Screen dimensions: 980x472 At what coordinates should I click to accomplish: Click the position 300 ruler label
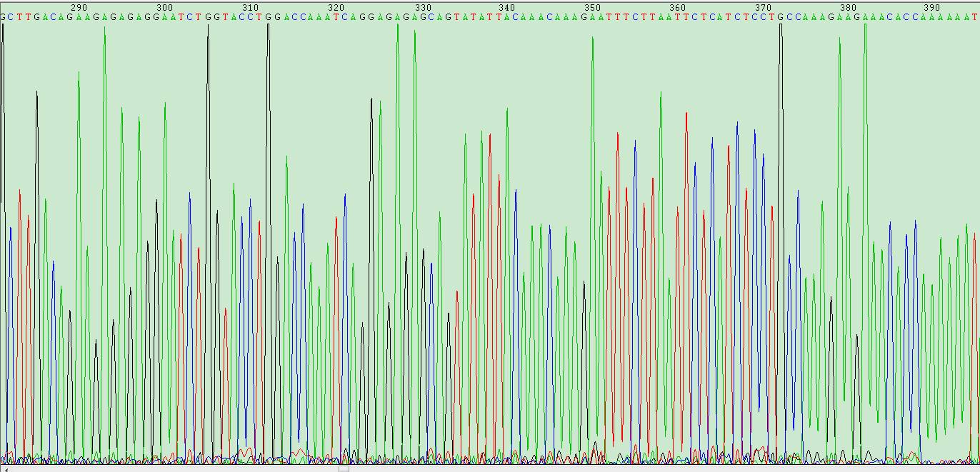164,7
